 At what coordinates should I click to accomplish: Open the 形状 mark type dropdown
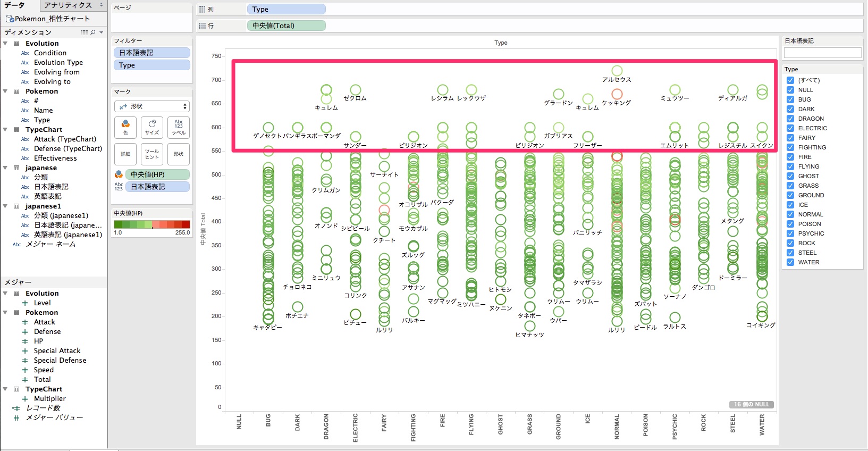(152, 106)
